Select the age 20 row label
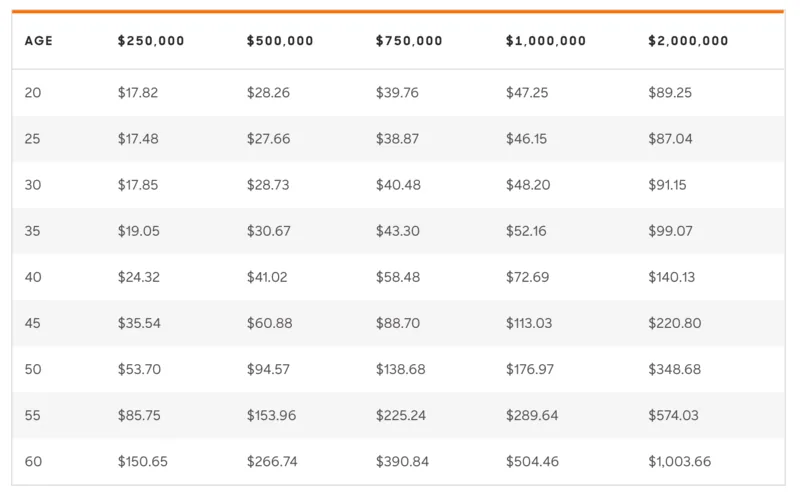800x499 pixels. point(33,93)
